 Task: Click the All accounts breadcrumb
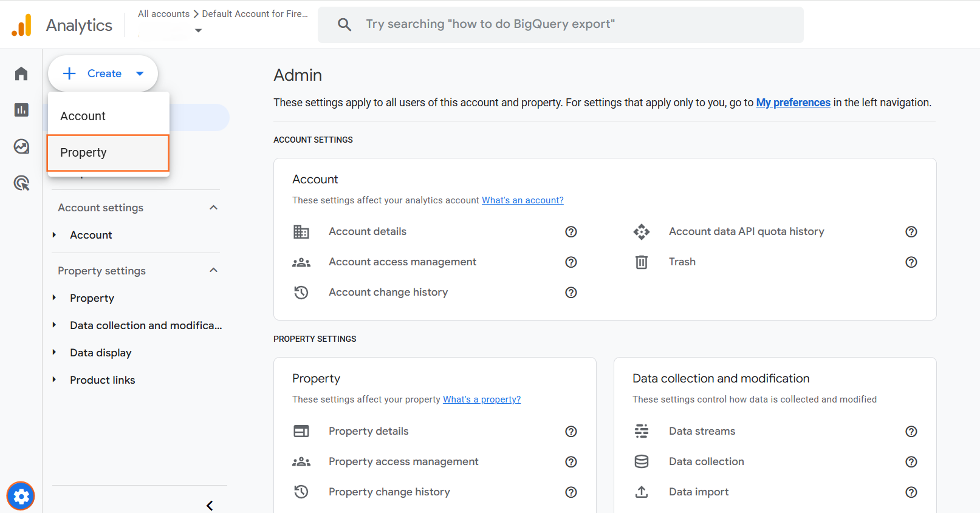[x=163, y=13]
